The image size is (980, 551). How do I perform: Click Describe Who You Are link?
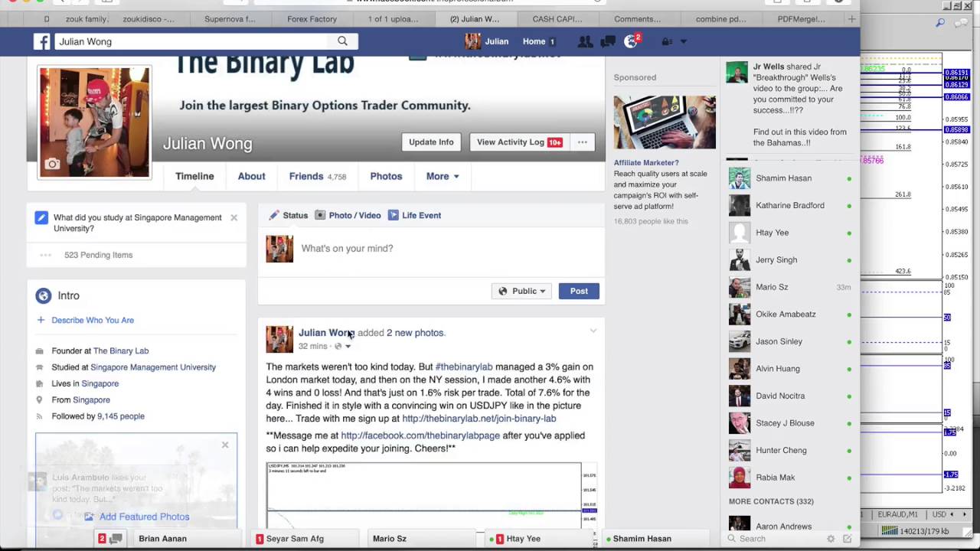click(x=92, y=320)
